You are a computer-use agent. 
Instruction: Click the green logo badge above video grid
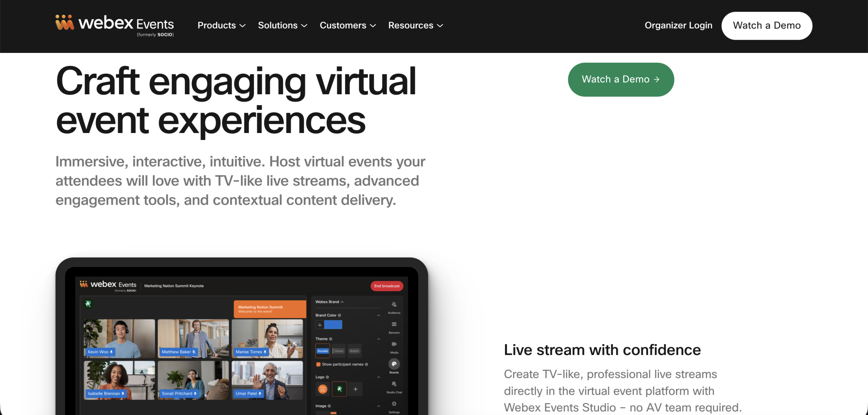[x=88, y=304]
